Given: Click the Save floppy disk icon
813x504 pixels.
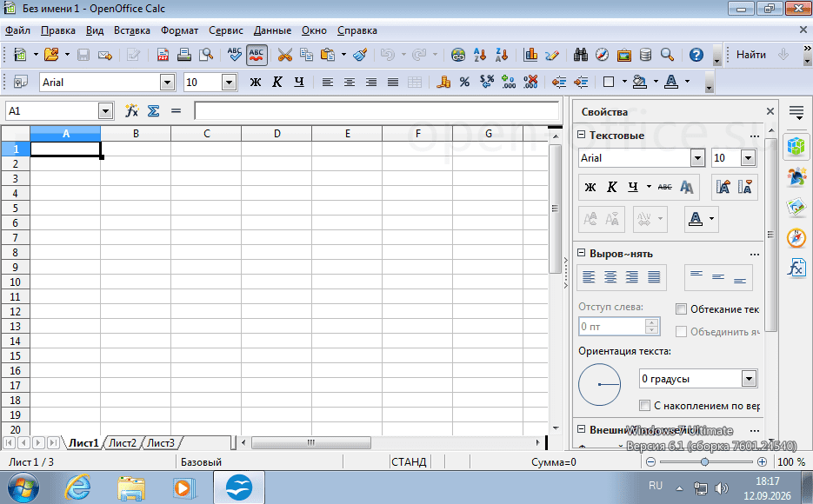Looking at the screenshot, I should [x=83, y=55].
